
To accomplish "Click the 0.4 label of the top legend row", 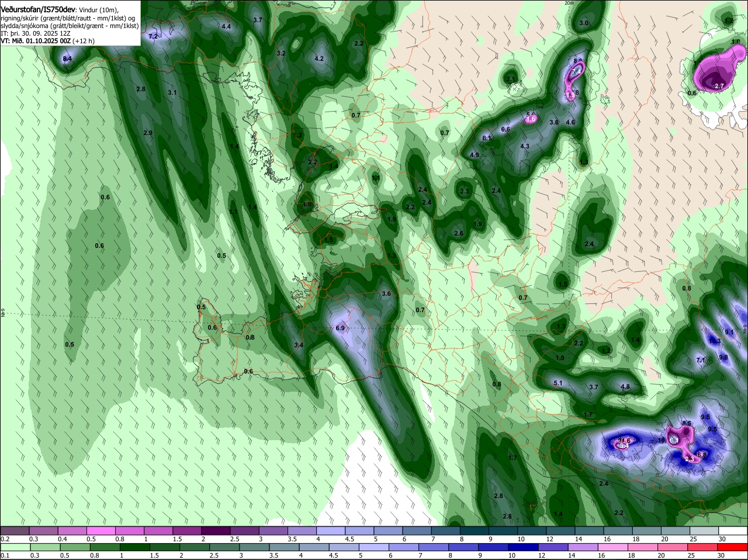I will tap(62, 538).
